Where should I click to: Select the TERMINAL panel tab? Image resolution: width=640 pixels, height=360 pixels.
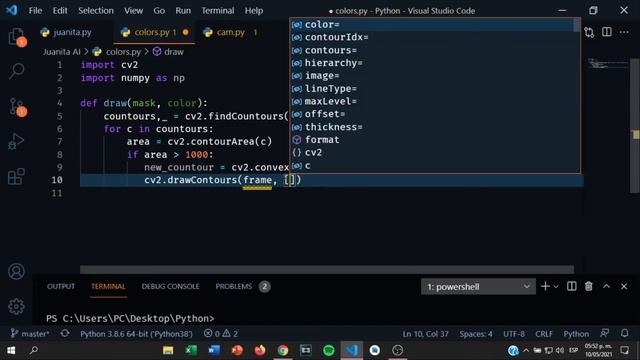pyautogui.click(x=108, y=287)
